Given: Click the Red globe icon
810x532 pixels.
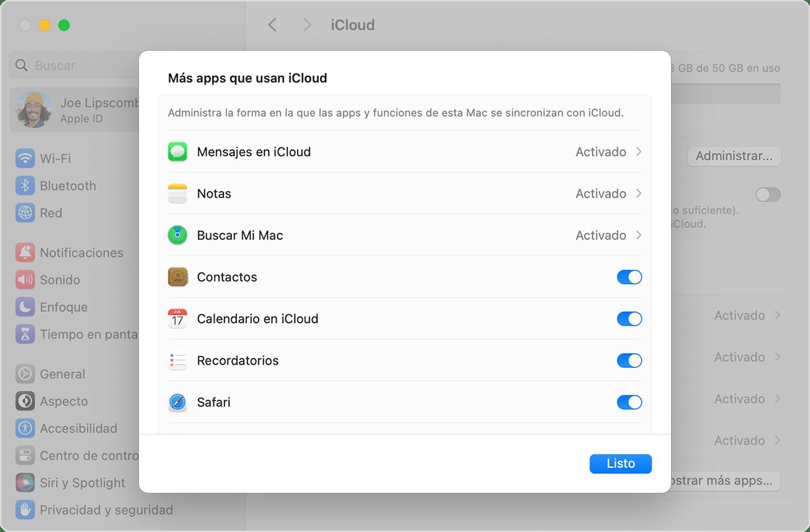Looking at the screenshot, I should click(x=25, y=213).
